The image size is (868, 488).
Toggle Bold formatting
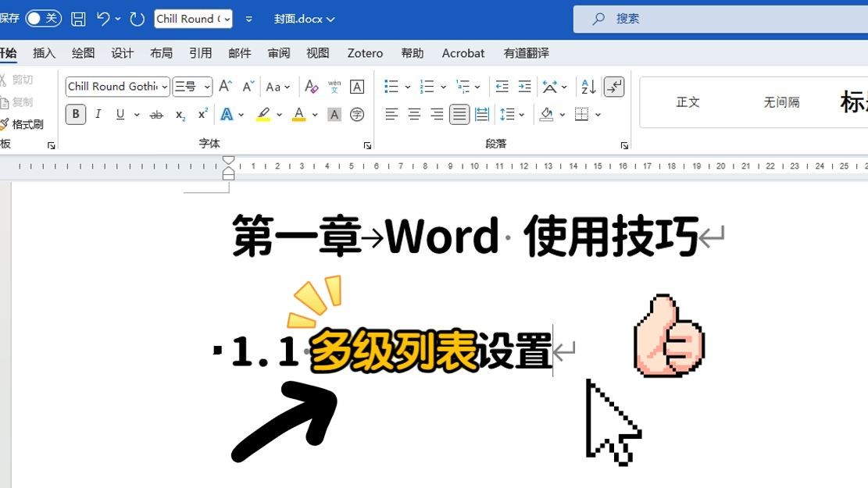tap(76, 115)
